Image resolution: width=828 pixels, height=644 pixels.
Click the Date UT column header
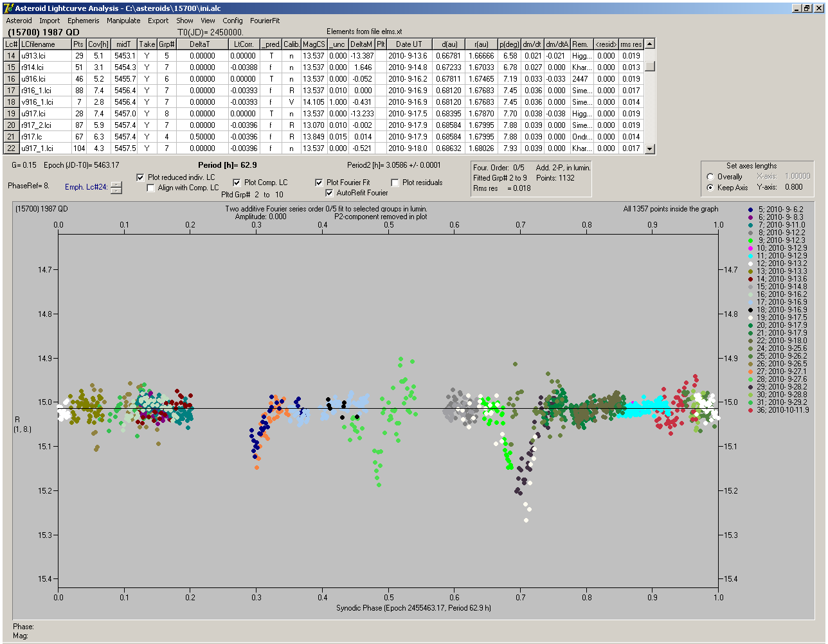[x=409, y=44]
